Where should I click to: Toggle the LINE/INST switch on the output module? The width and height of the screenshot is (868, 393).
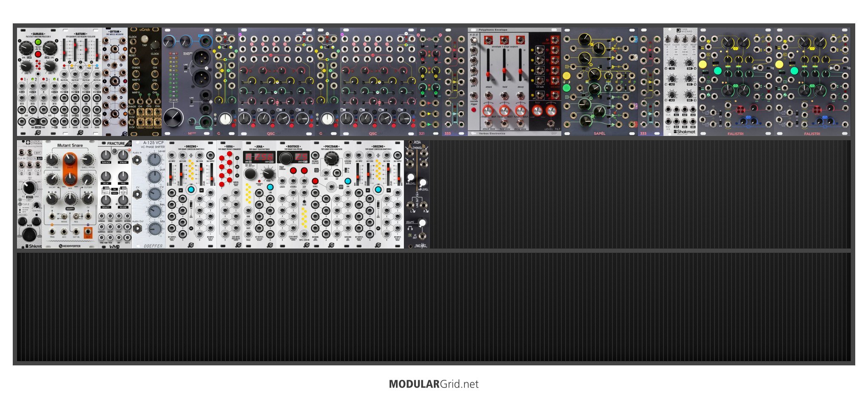pyautogui.click(x=191, y=102)
